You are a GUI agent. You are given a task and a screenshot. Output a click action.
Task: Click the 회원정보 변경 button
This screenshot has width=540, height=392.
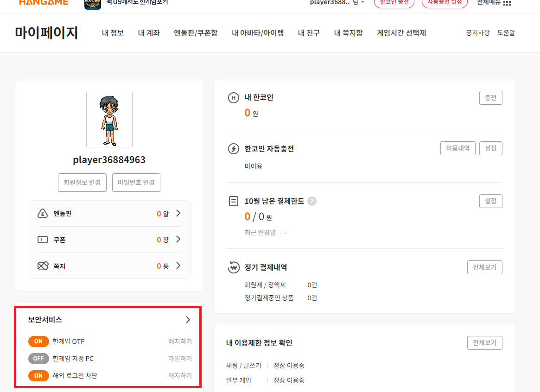[83, 183]
